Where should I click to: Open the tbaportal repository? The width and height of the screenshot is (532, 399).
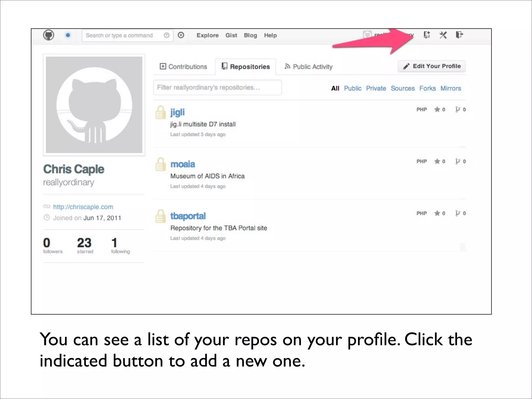pos(188,216)
